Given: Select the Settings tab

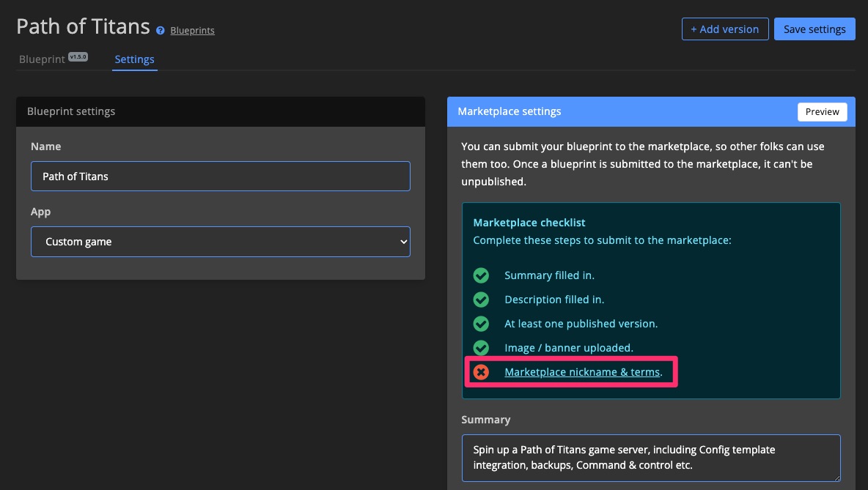Looking at the screenshot, I should tap(134, 59).
